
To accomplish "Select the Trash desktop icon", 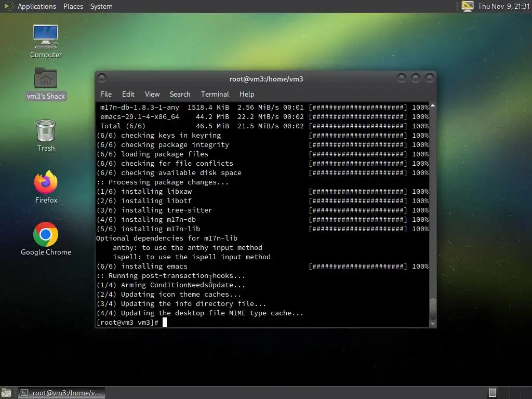I will tap(46, 136).
